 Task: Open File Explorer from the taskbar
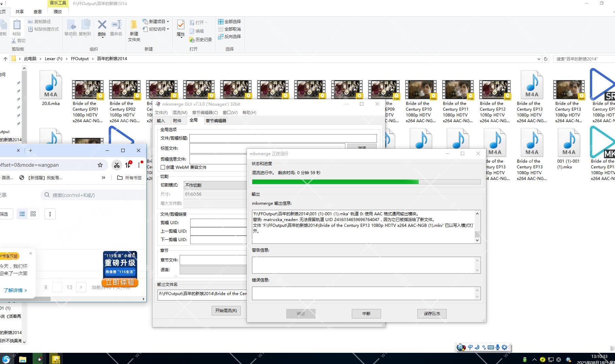tap(22, 359)
